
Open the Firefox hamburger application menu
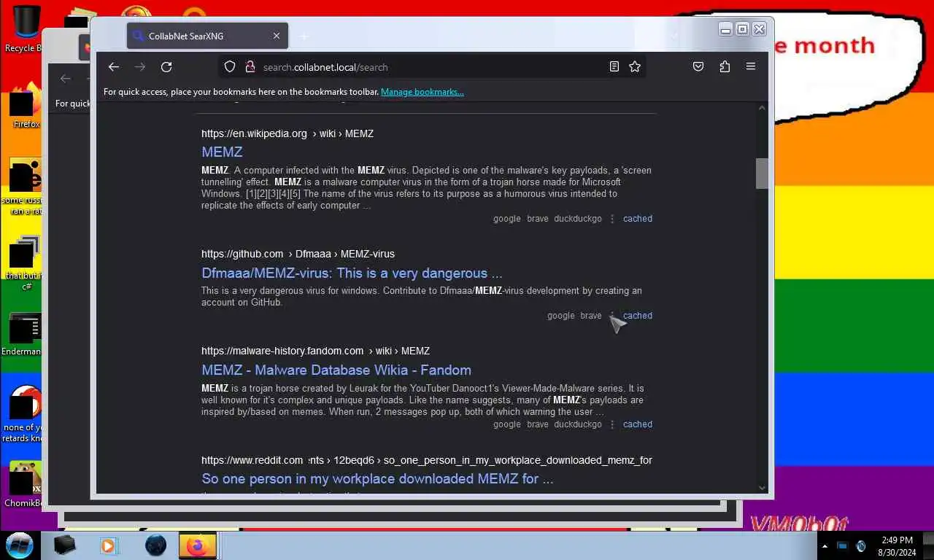pyautogui.click(x=751, y=67)
